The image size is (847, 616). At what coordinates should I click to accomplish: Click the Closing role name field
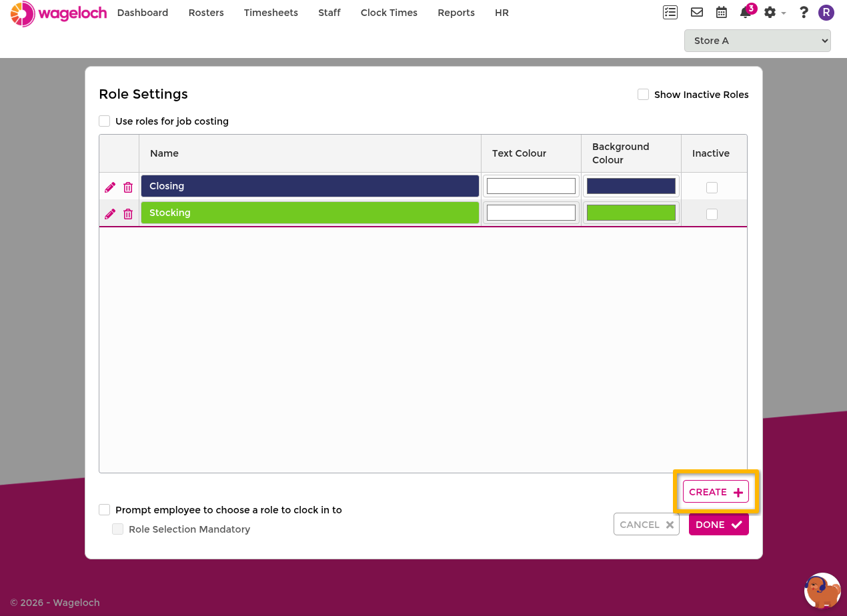(310, 186)
